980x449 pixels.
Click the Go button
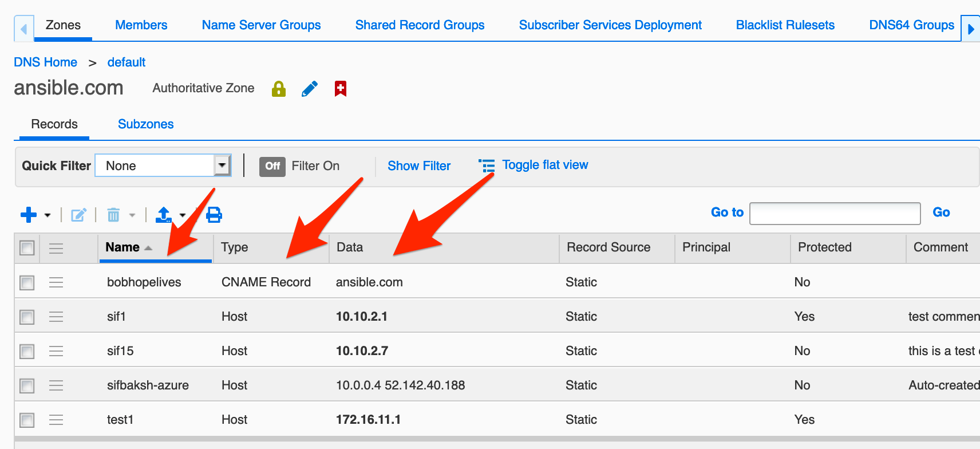941,212
